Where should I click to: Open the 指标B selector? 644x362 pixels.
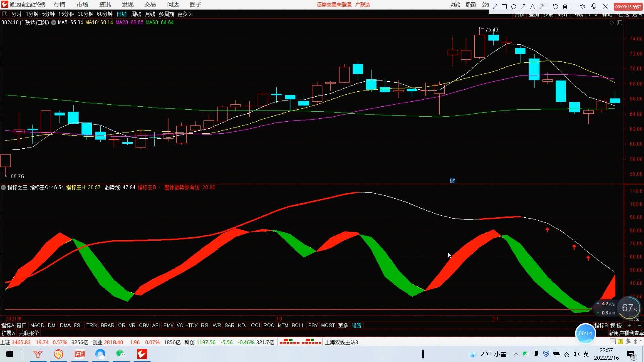601,325
